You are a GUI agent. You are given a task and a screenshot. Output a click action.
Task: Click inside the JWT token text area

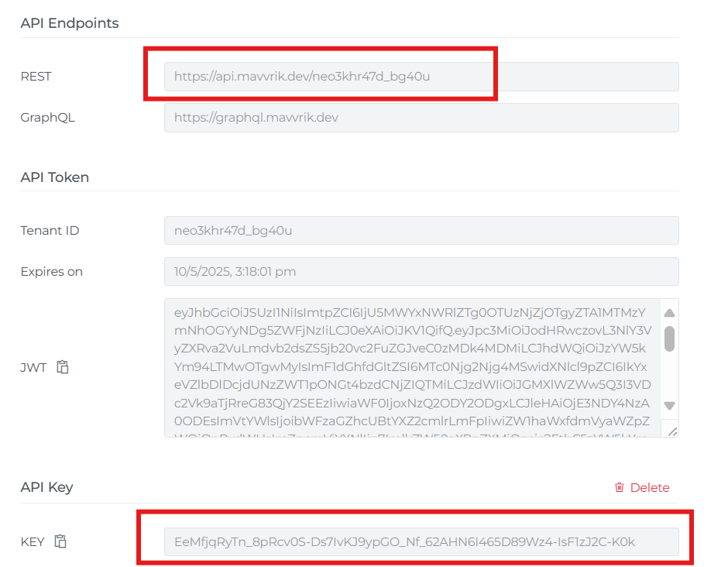click(x=410, y=367)
